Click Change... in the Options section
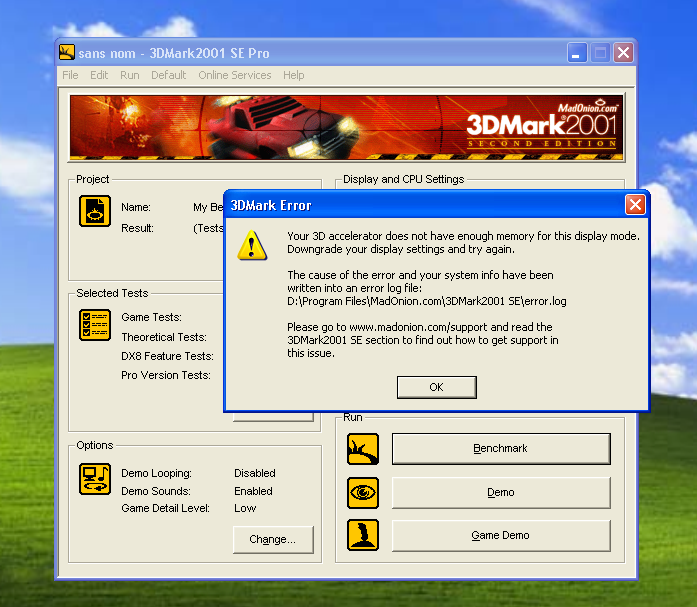 pyautogui.click(x=273, y=539)
